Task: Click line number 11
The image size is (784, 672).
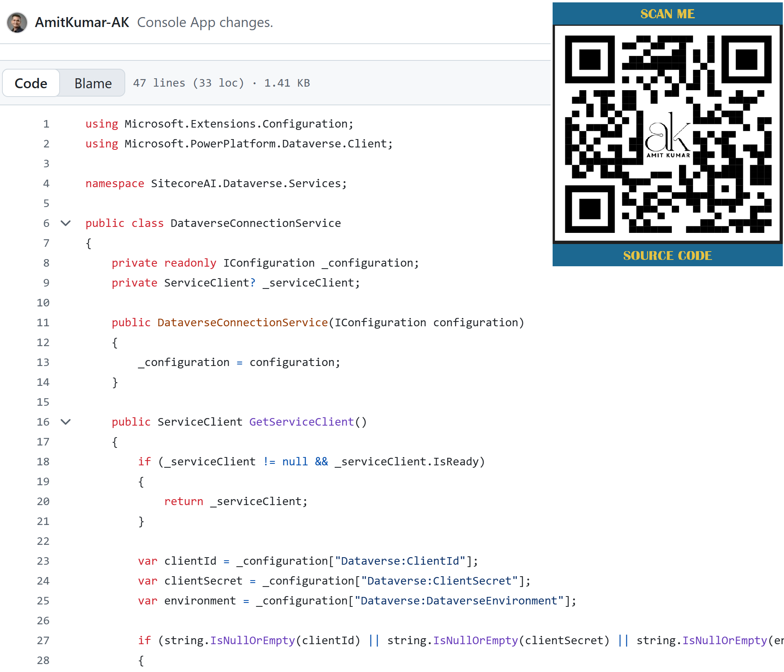Action: [x=43, y=323]
